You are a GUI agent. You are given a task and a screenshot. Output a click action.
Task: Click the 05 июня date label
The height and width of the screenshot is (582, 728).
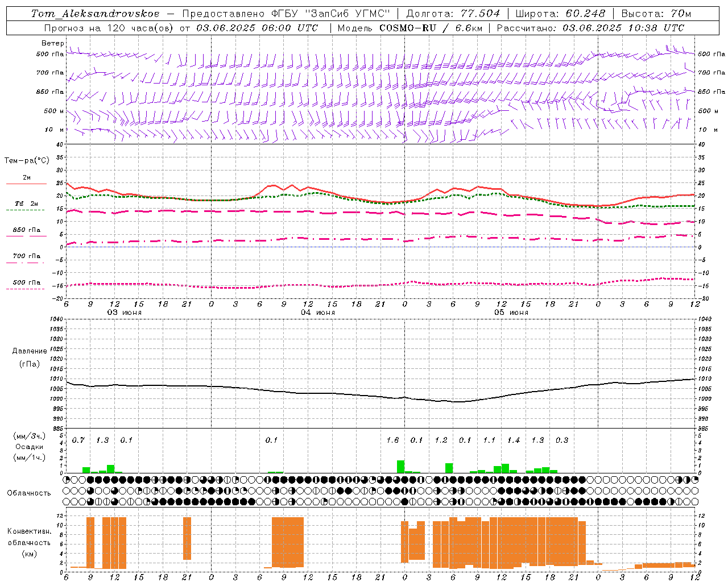[511, 313]
